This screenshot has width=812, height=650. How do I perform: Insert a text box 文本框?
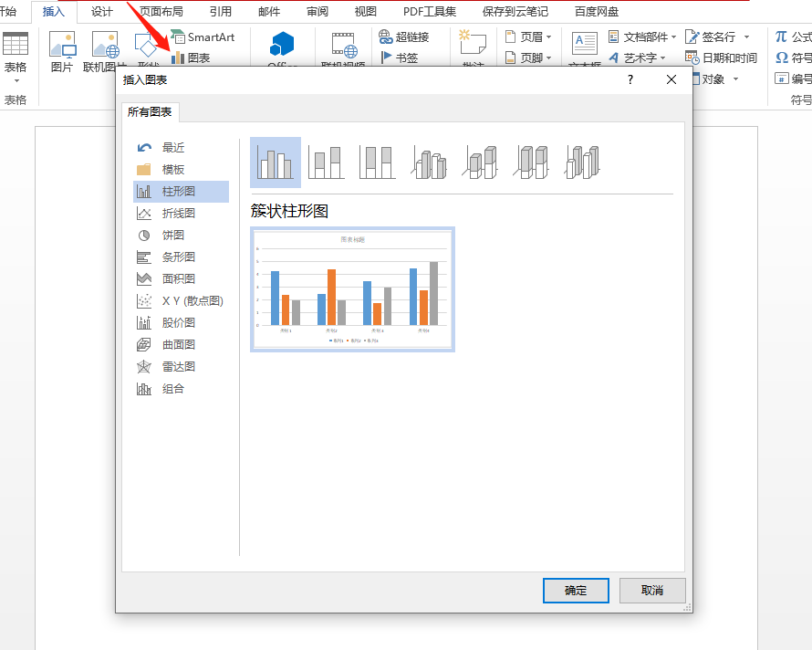tap(586, 47)
